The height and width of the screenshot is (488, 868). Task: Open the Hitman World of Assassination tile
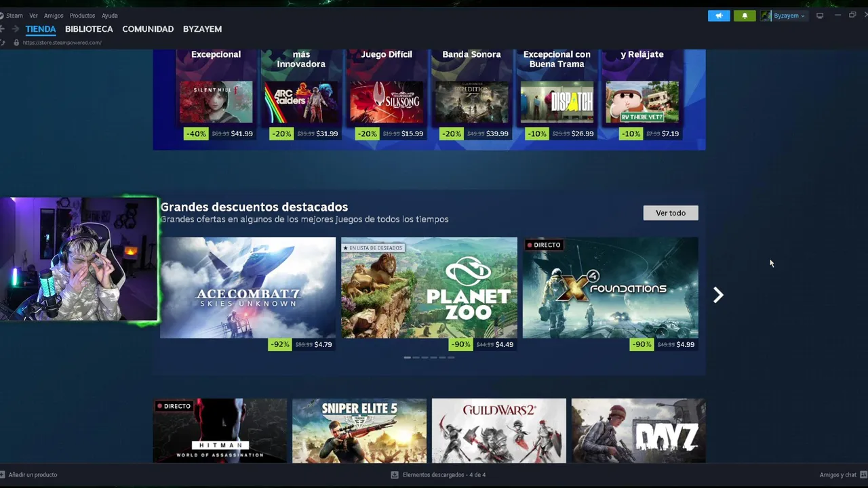[220, 430]
